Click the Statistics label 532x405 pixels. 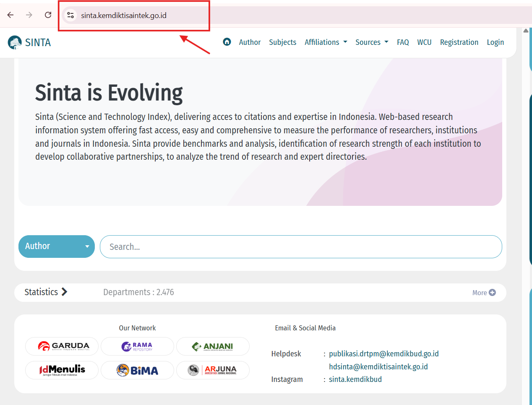click(x=41, y=292)
